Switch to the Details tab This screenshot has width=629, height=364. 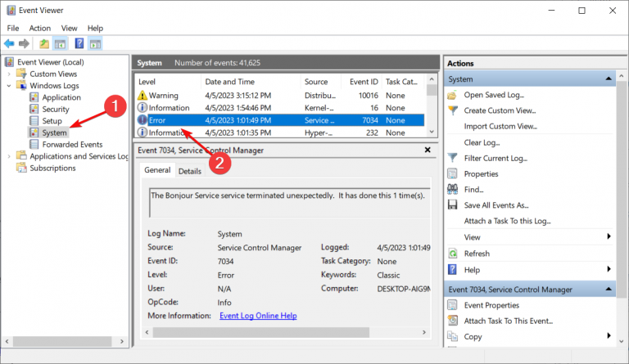pyautogui.click(x=189, y=171)
